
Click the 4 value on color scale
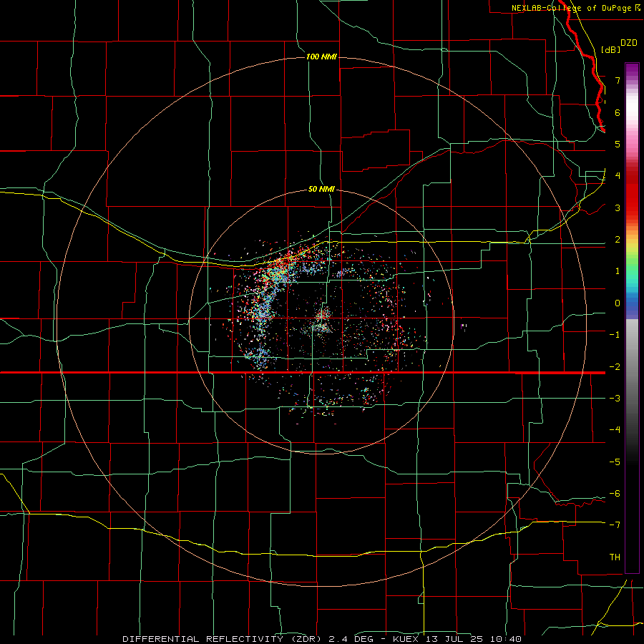click(x=618, y=176)
